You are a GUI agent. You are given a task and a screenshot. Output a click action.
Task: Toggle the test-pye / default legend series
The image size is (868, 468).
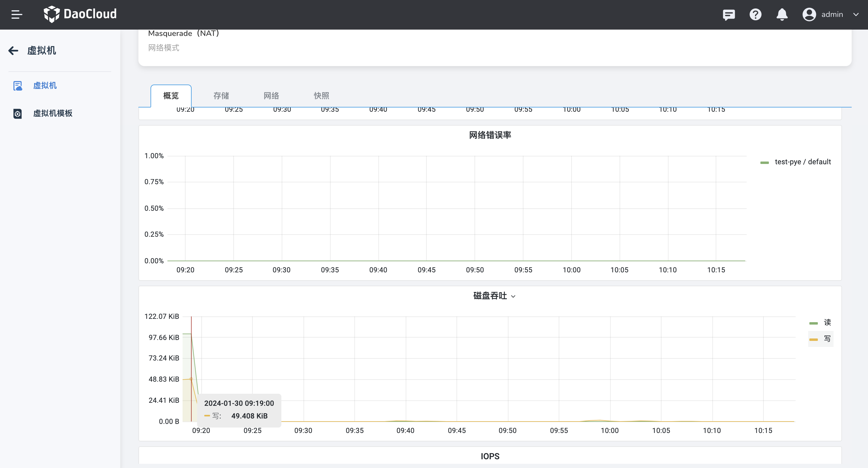coord(802,162)
